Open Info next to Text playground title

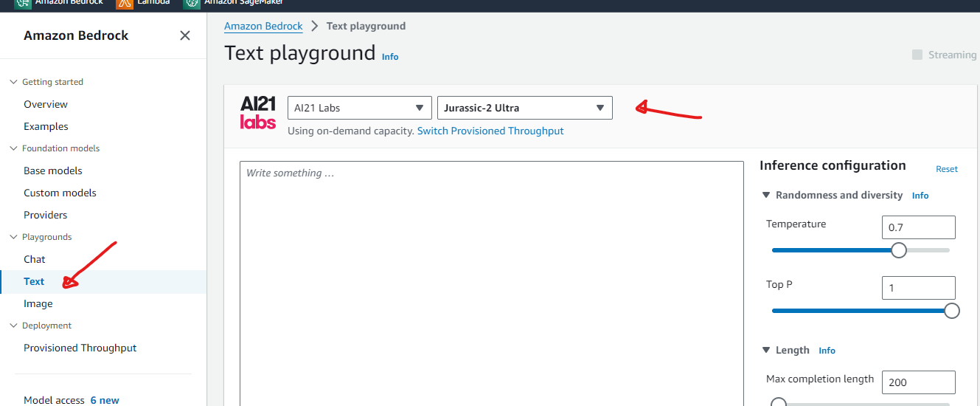pos(390,57)
